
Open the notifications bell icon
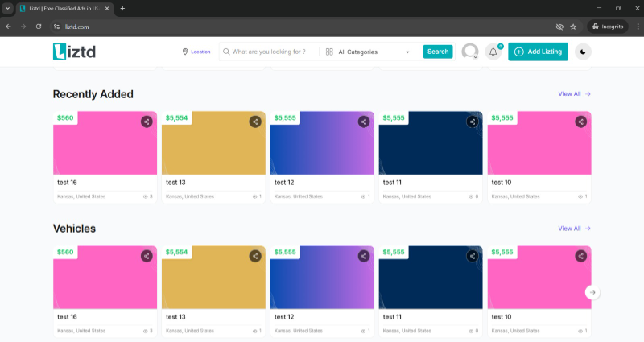(x=493, y=52)
